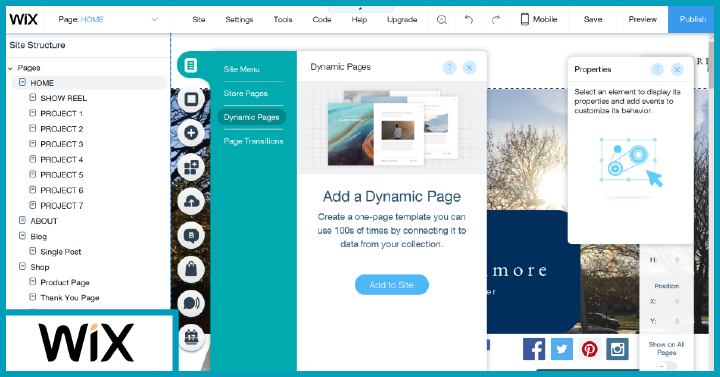This screenshot has height=377, width=720.
Task: Collapse the Pages tree section
Action: 10,68
